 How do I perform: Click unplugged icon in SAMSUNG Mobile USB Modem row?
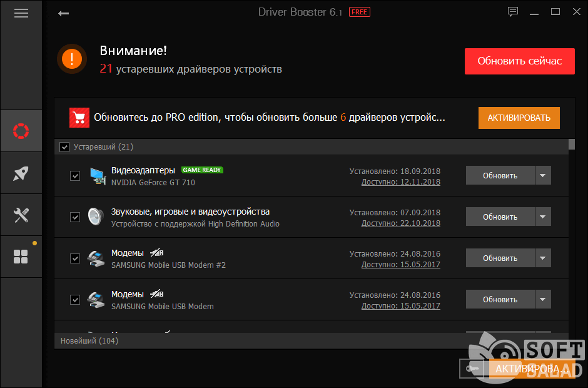157,294
